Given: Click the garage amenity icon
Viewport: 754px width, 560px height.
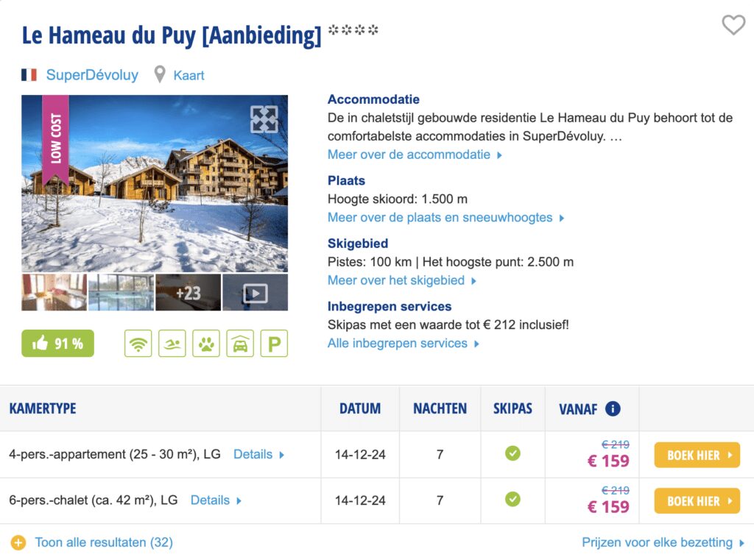Looking at the screenshot, I should pos(240,344).
